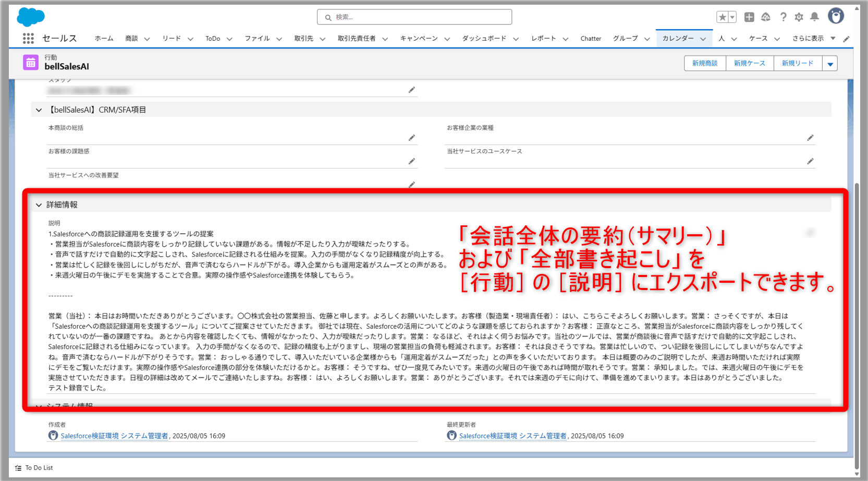Screen dimensions: 868x481
Task: Open the ファイル tab dropdown chevron
Action: tap(279, 39)
